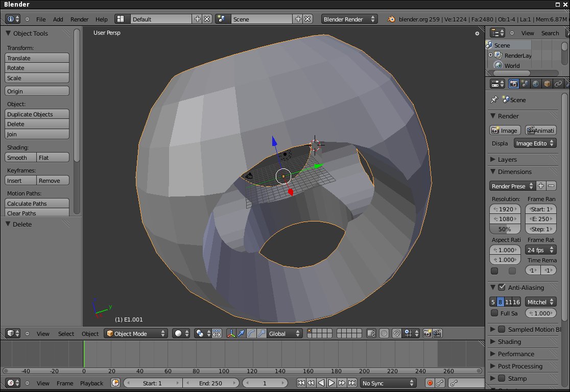Open the Object properties cube icon

coord(547,84)
